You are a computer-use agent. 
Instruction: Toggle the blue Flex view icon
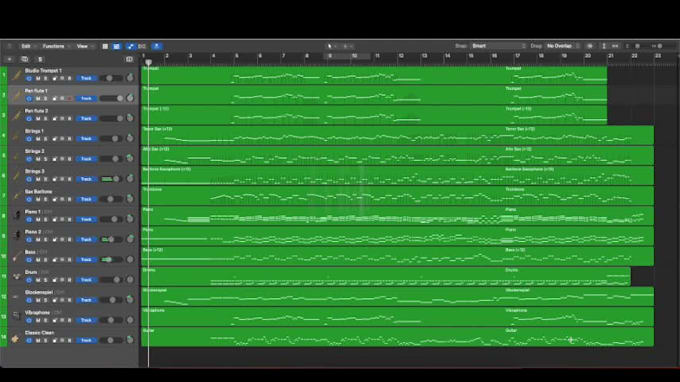[x=130, y=46]
